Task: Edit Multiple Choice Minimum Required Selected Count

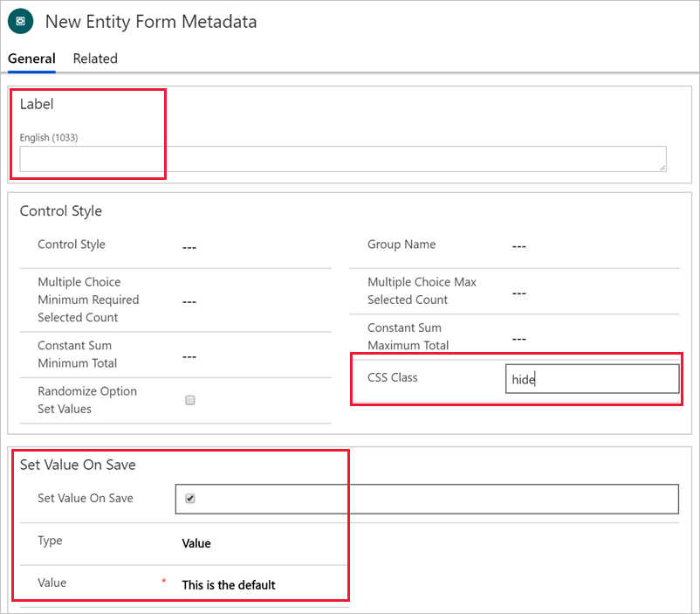Action: click(x=189, y=302)
